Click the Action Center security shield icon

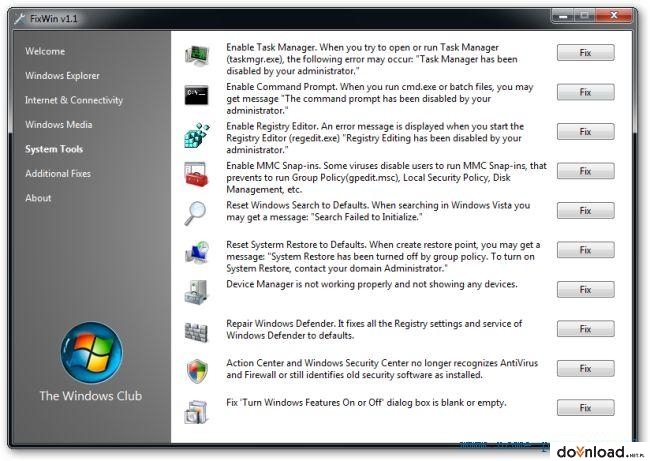click(x=197, y=371)
